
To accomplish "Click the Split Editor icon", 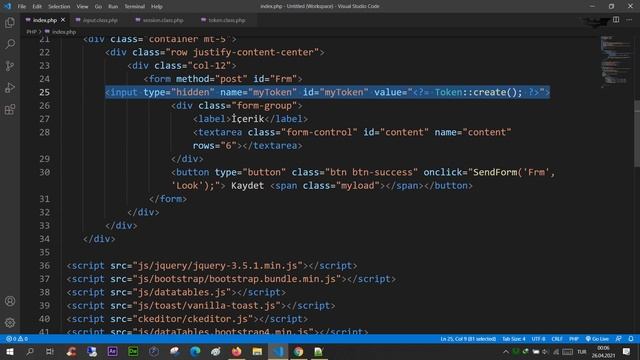I will pyautogui.click(x=616, y=20).
